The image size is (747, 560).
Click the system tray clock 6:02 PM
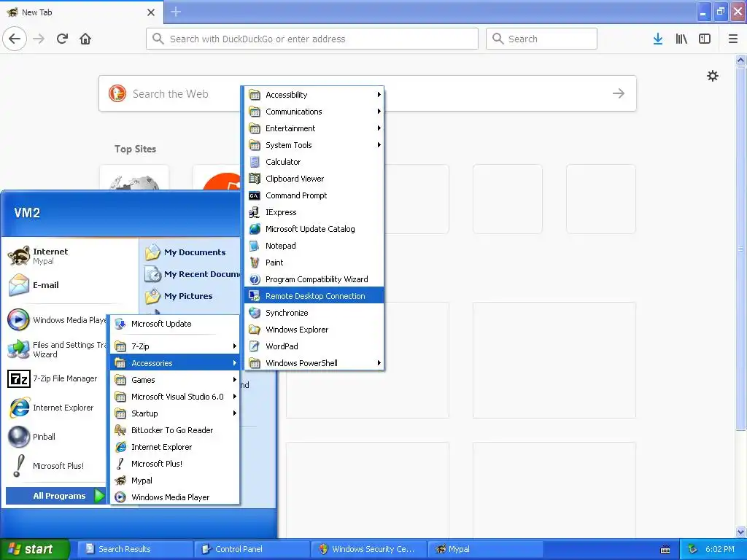719,549
